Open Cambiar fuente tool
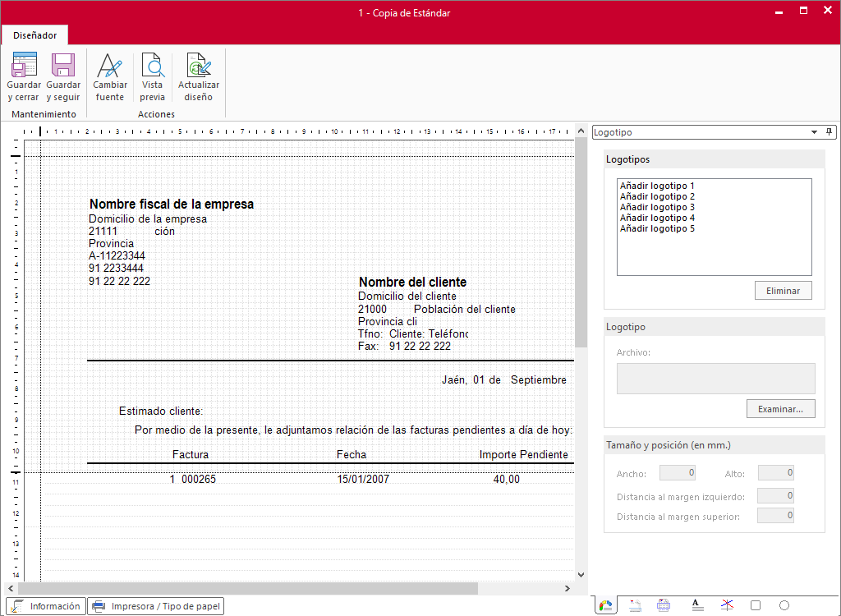This screenshot has height=616, width=841. [x=110, y=76]
